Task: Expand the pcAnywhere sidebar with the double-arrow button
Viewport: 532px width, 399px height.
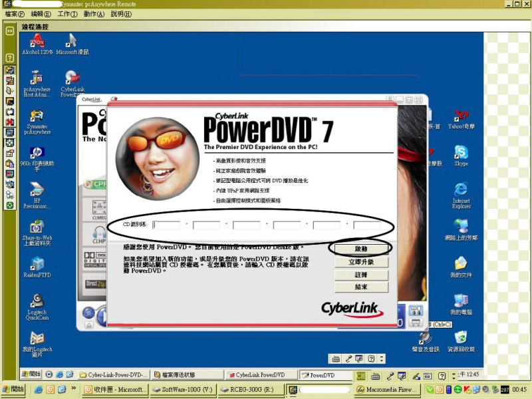Action: (x=10, y=31)
